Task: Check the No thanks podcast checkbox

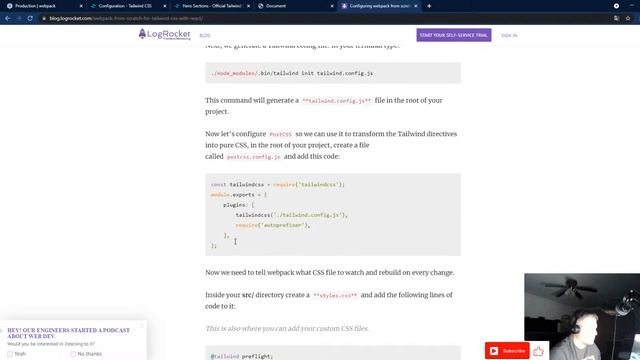Action: 73,354
